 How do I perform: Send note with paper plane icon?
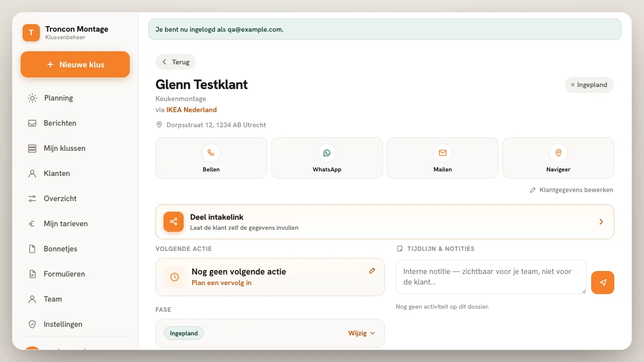coord(603,283)
